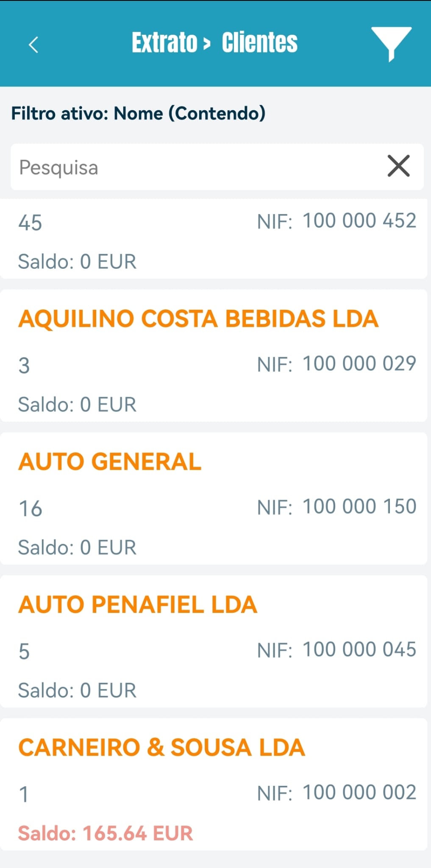Screen dimensions: 431x868
Task: Clear search with the X icon
Action: [398, 166]
